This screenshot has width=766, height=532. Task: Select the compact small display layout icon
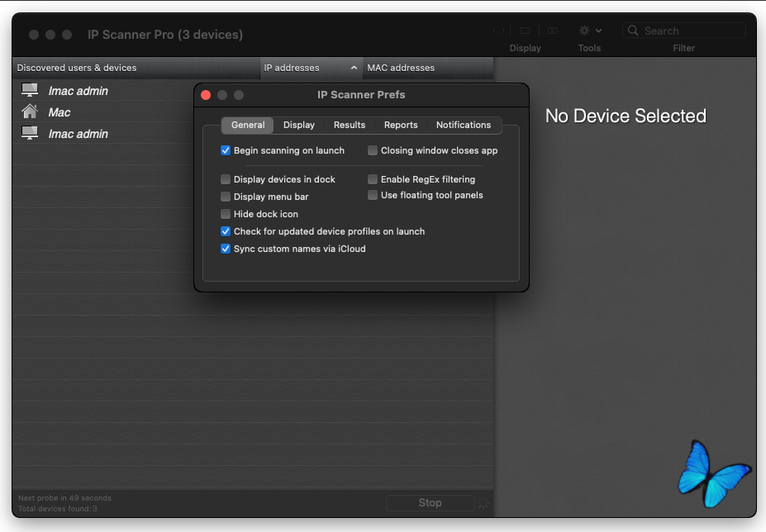pyautogui.click(x=498, y=31)
